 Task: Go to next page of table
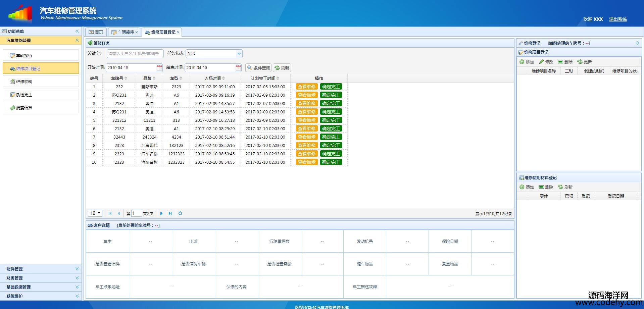tap(161, 213)
